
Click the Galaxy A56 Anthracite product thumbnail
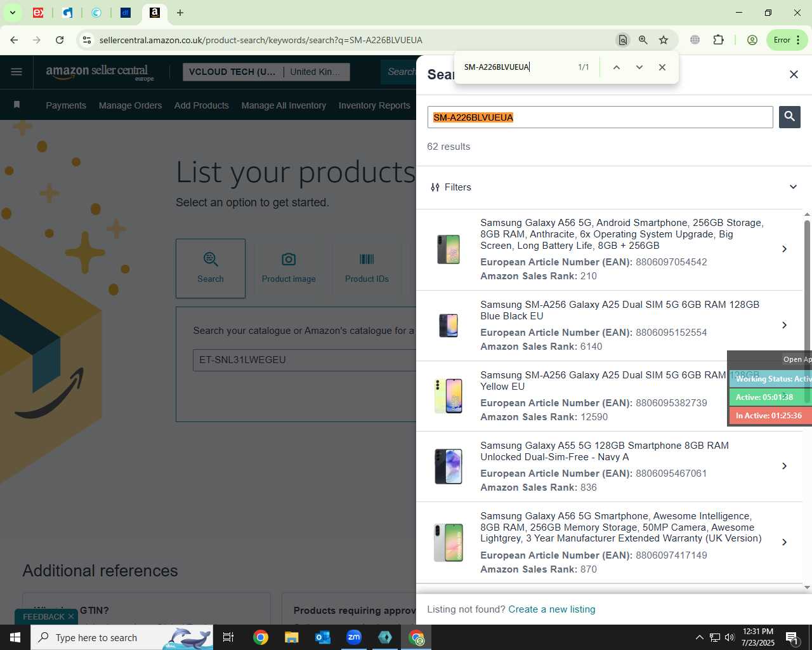[x=449, y=249]
